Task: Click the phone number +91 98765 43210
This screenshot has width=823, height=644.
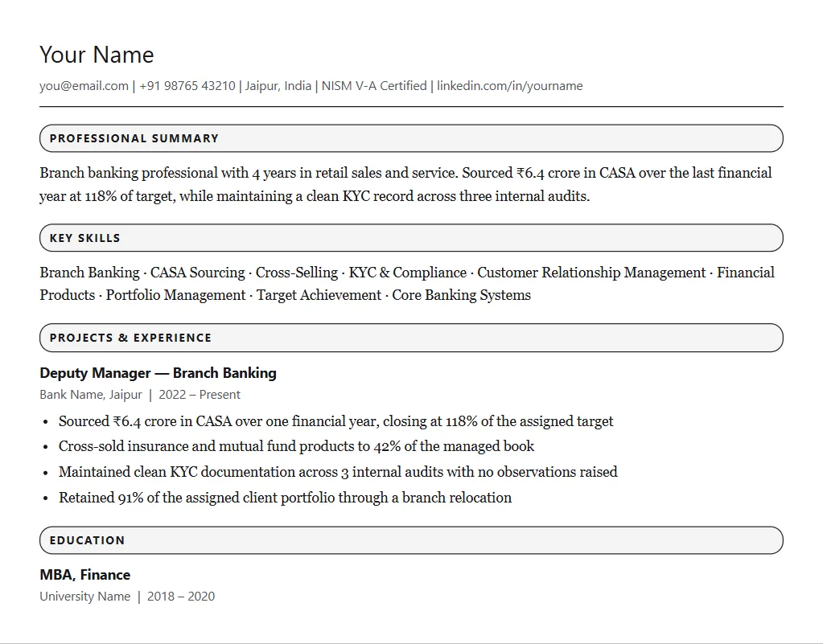Action: [x=187, y=85]
